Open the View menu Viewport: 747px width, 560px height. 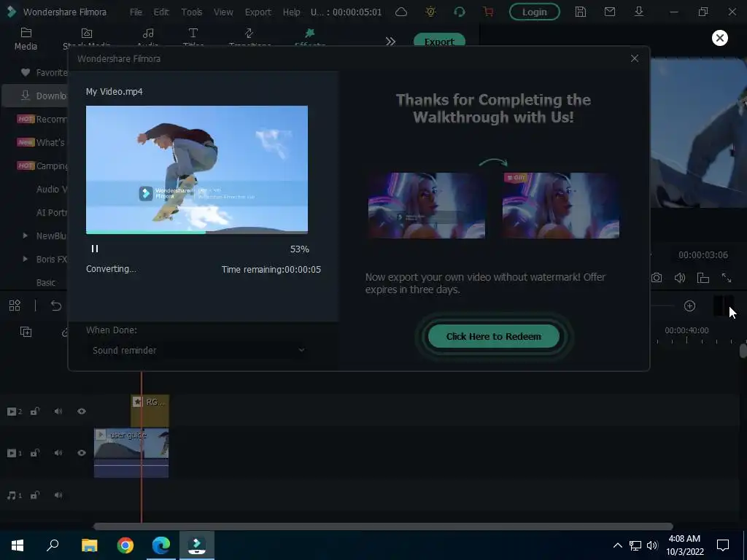coord(223,12)
